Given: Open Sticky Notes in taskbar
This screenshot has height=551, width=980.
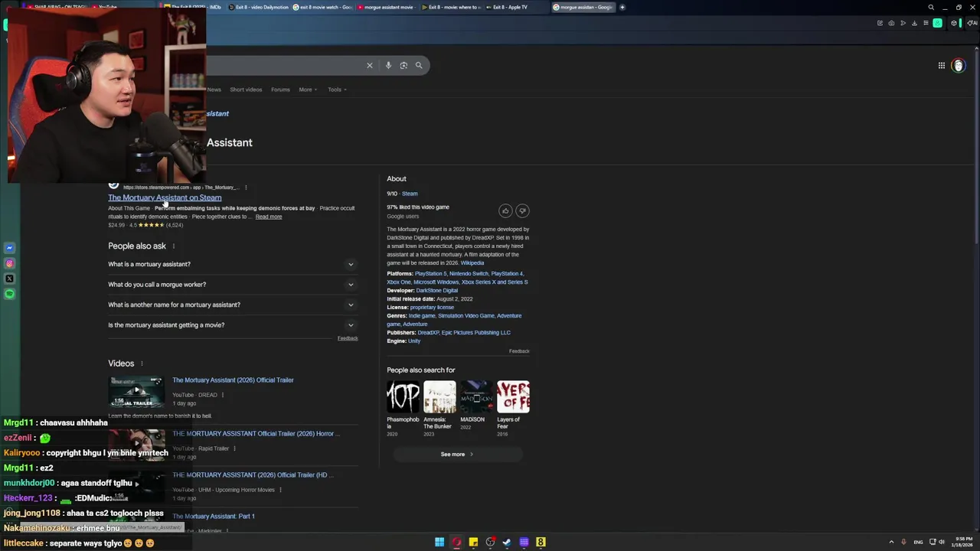Looking at the screenshot, I should (x=473, y=542).
